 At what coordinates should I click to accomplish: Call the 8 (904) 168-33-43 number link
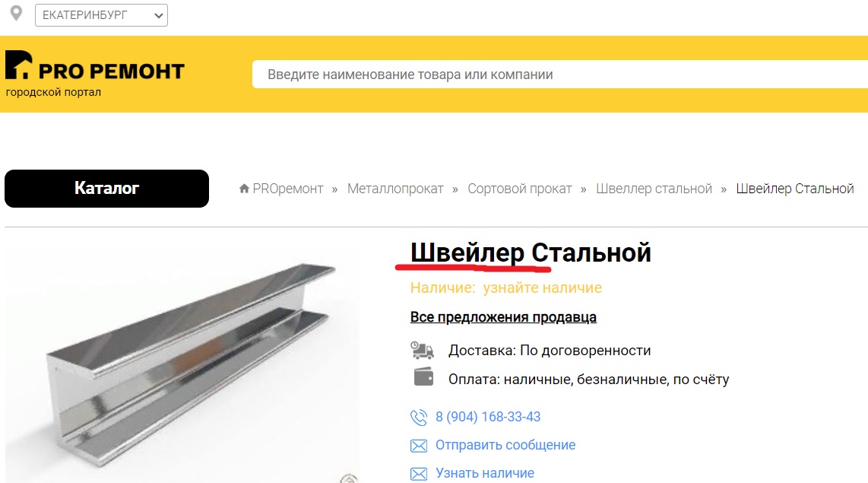(x=488, y=417)
